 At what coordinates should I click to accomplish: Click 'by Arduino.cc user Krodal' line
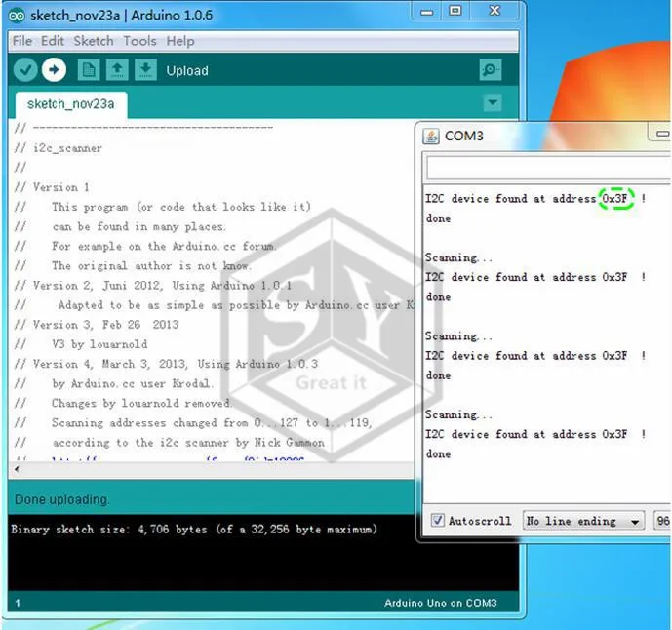(113, 383)
